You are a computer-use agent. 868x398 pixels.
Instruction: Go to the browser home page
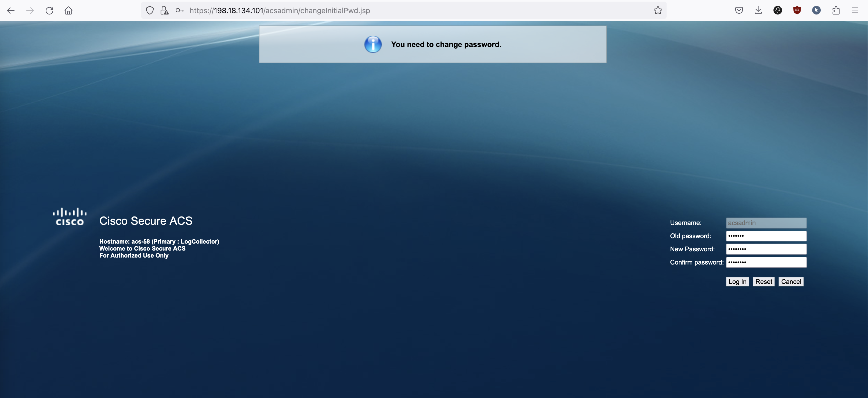pos(68,10)
